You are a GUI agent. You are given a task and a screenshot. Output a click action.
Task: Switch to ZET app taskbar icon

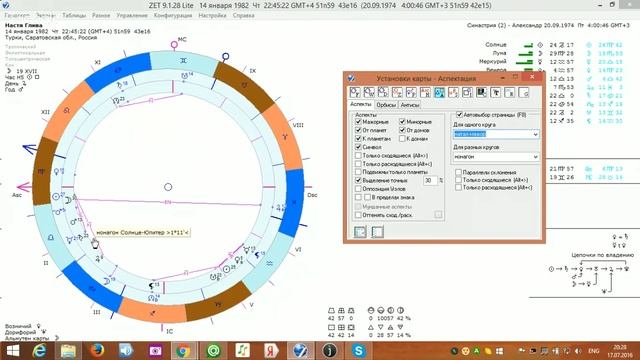(300, 351)
